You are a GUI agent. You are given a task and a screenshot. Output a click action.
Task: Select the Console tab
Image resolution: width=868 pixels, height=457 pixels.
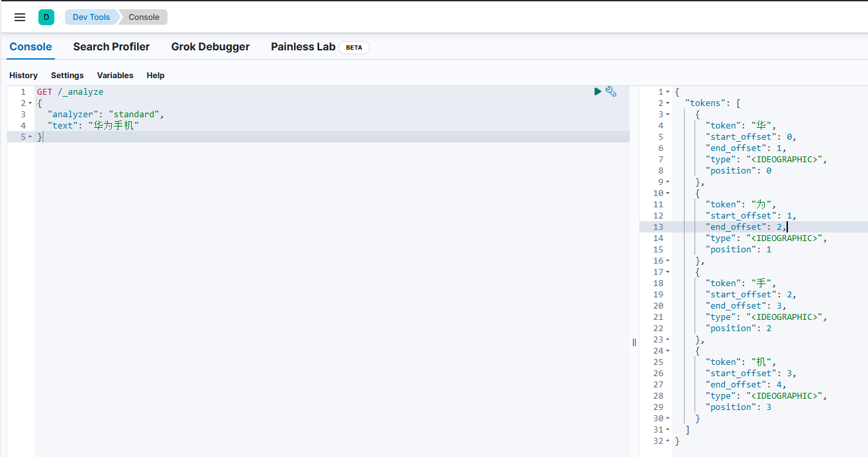[30, 46]
